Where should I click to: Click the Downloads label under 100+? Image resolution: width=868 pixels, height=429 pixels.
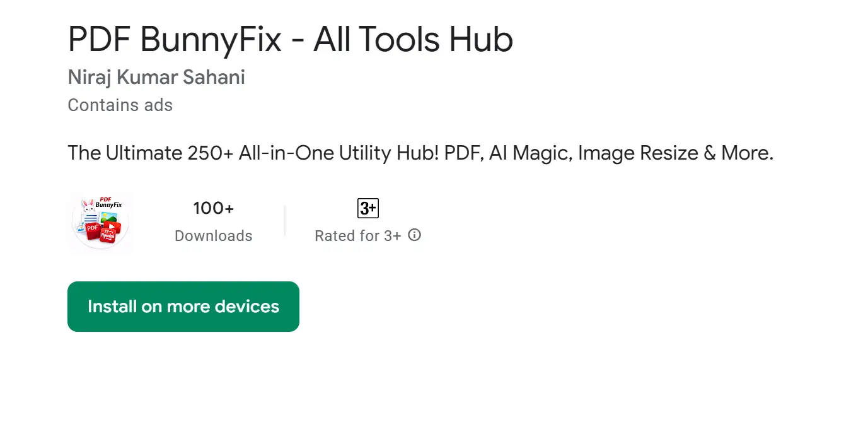(x=213, y=236)
